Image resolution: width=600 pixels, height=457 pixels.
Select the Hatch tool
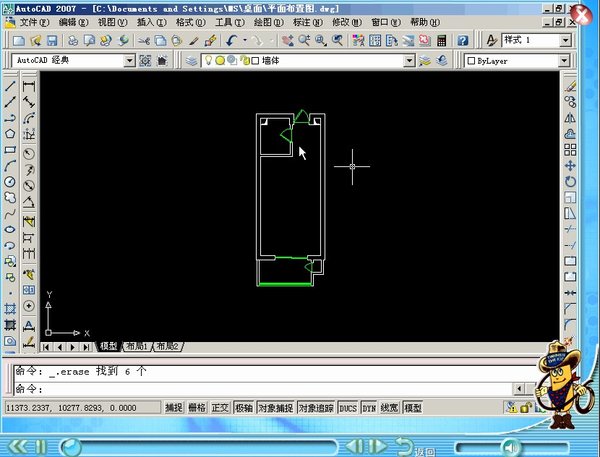[10, 309]
